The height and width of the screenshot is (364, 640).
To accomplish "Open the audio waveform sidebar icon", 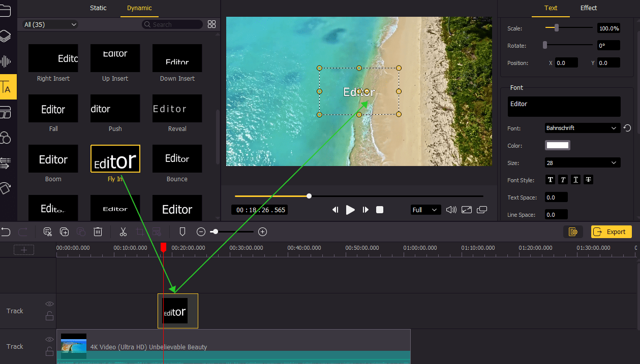I will click(5, 61).
